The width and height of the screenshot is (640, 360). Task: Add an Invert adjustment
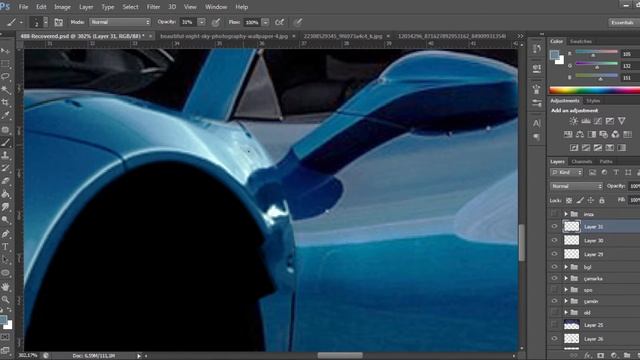click(x=574, y=148)
